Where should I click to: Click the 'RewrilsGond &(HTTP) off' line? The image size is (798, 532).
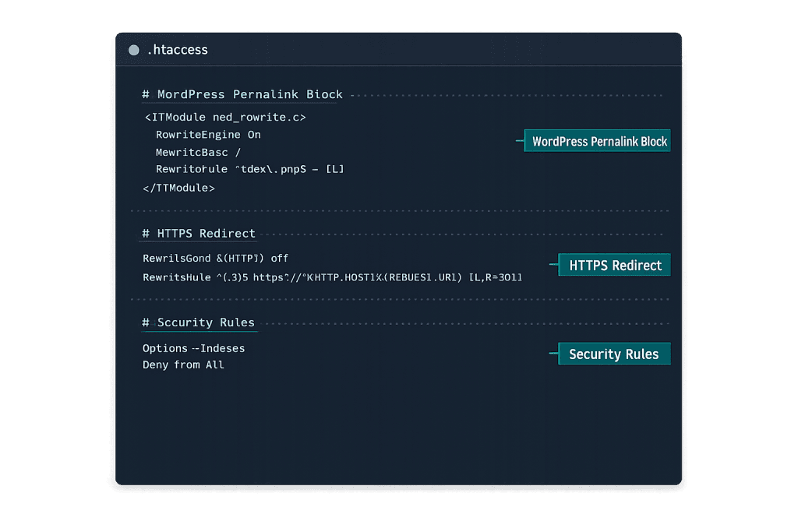[x=216, y=259]
